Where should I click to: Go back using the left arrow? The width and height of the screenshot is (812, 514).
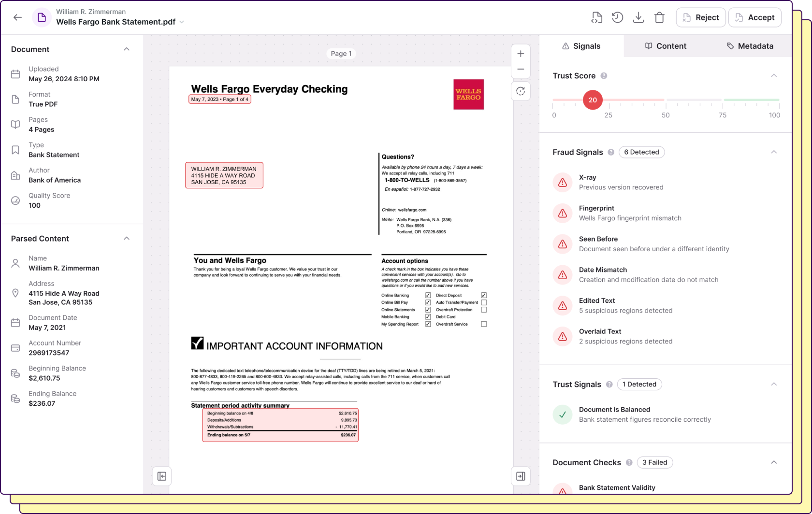[18, 17]
